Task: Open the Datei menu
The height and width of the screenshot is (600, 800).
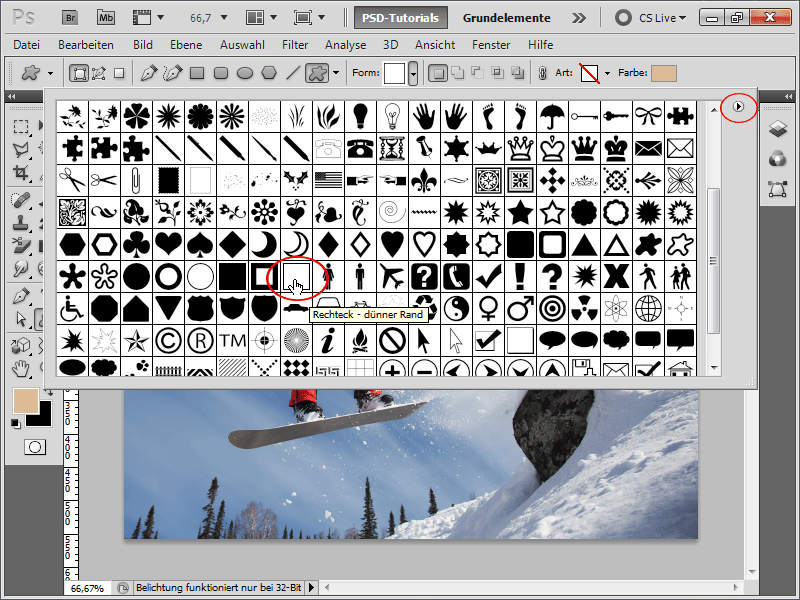Action: [27, 45]
